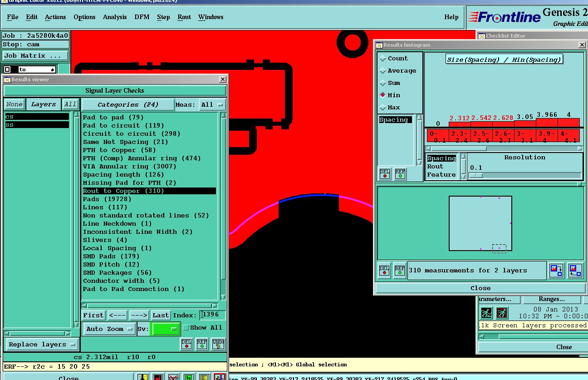Open histogram chart icon at bottom toolbar
The width and height of the screenshot is (588, 380).
[x=220, y=377]
